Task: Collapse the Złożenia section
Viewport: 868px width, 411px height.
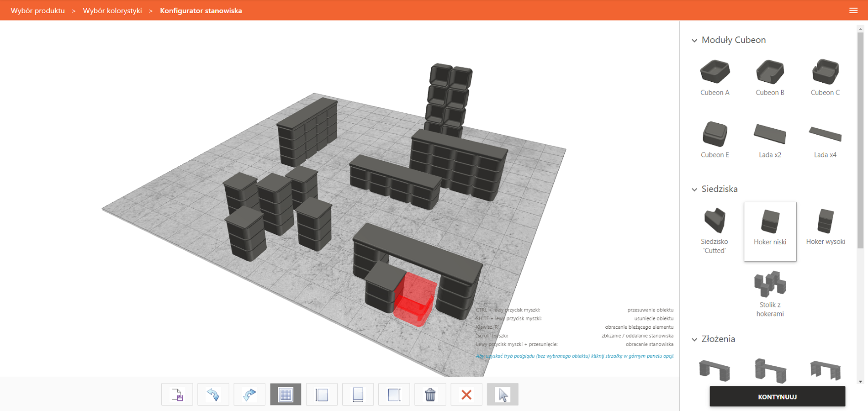Action: (x=694, y=339)
